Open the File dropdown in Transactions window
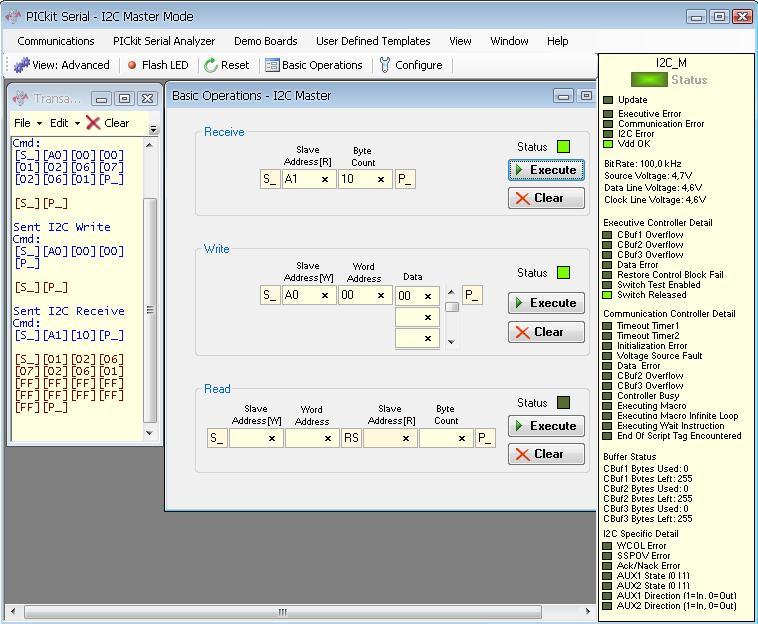The height and width of the screenshot is (624, 758). click(x=28, y=123)
